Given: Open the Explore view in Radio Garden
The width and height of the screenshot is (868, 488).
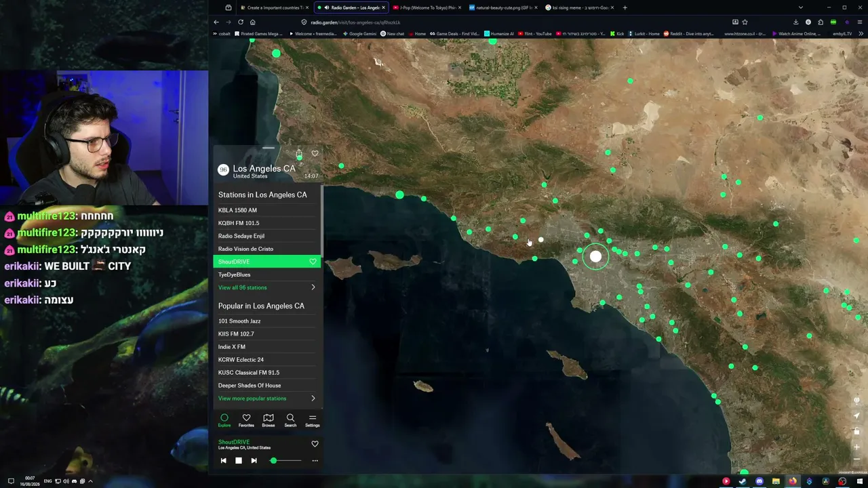Looking at the screenshot, I should pos(224,420).
